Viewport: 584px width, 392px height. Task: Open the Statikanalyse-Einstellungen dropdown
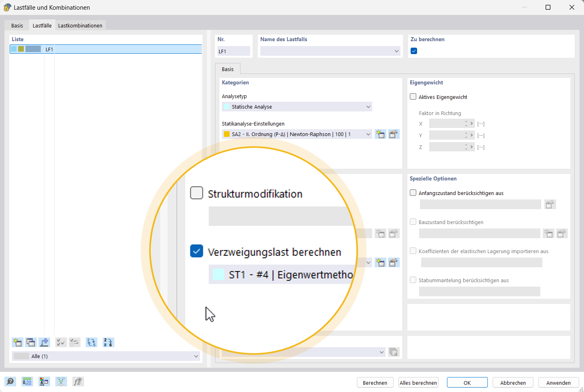coord(367,134)
